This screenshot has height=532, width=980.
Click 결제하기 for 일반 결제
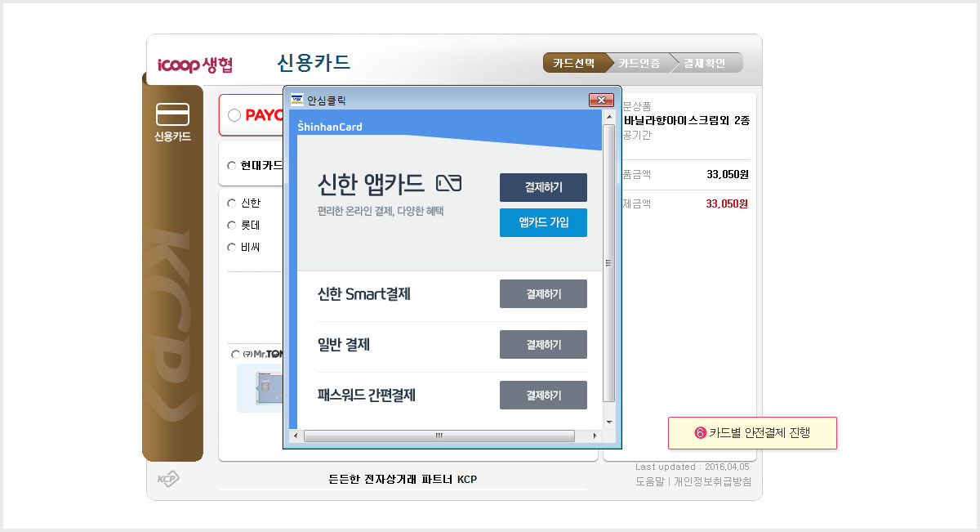543,344
